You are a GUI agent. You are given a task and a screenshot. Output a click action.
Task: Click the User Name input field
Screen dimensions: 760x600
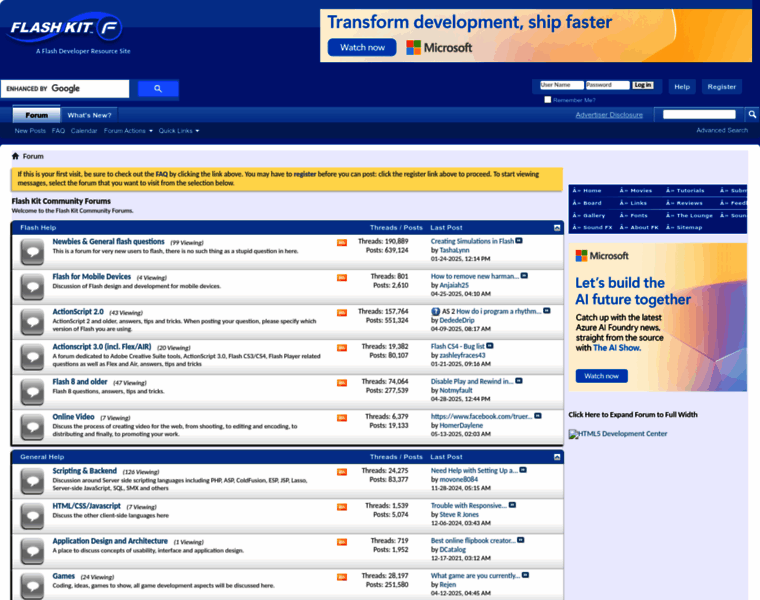tap(562, 85)
